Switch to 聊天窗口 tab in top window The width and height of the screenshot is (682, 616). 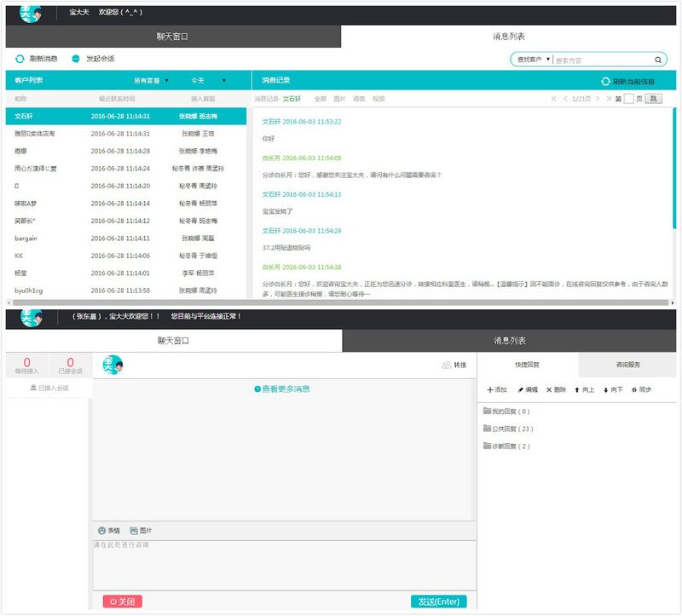coord(173,37)
